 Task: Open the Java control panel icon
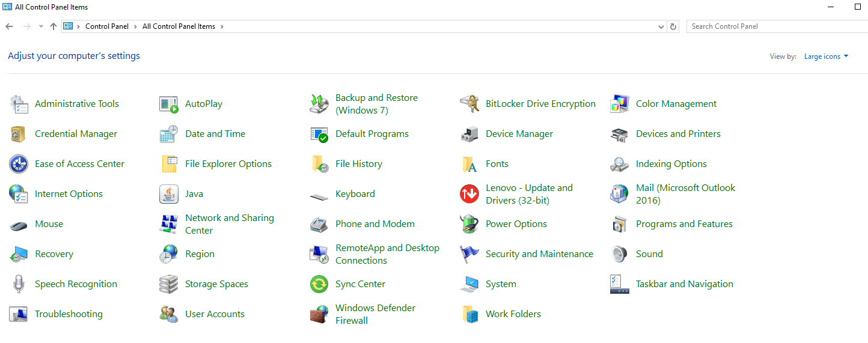point(169,194)
